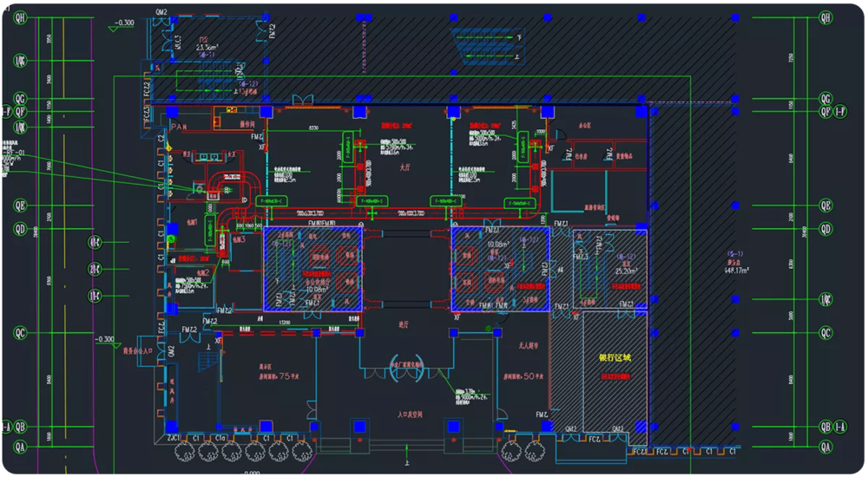Click the 75 平米 room area text
This screenshot has height=477, width=868.
tap(289, 376)
